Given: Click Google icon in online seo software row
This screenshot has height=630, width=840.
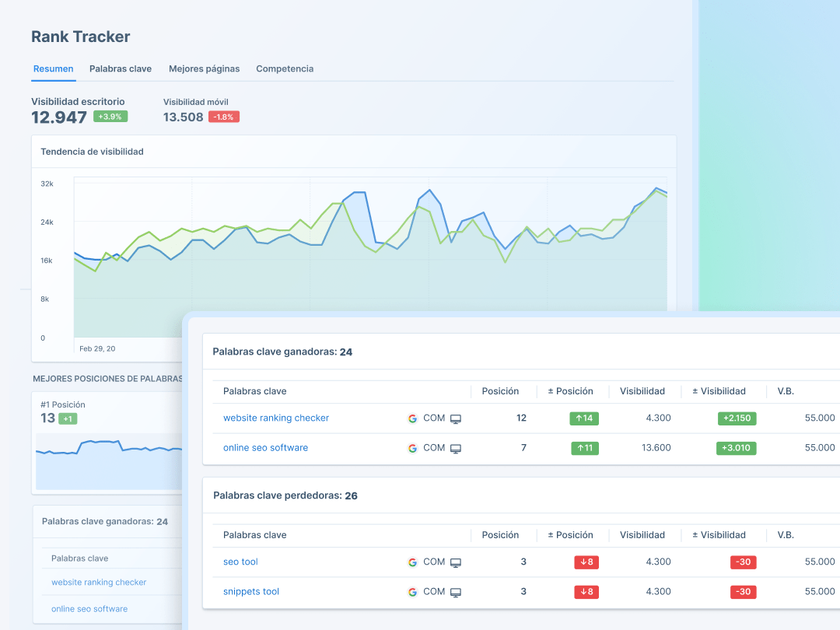Looking at the screenshot, I should pos(412,448).
